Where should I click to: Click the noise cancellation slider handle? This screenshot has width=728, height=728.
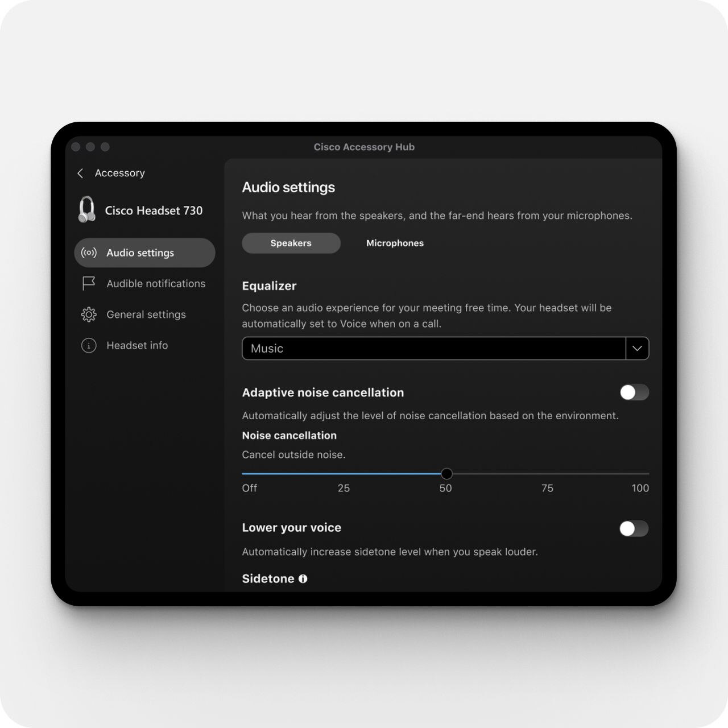pyautogui.click(x=446, y=473)
